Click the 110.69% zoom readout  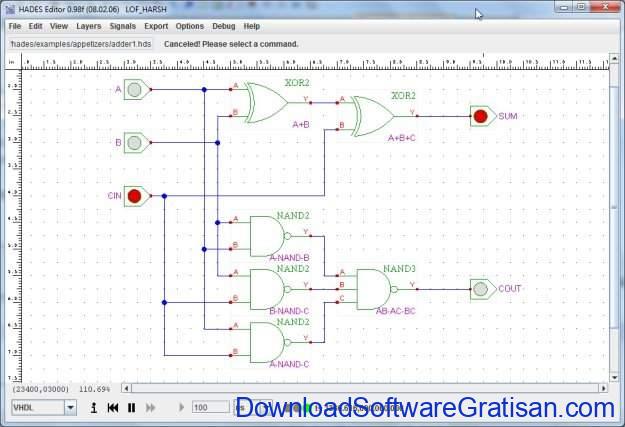[95, 389]
